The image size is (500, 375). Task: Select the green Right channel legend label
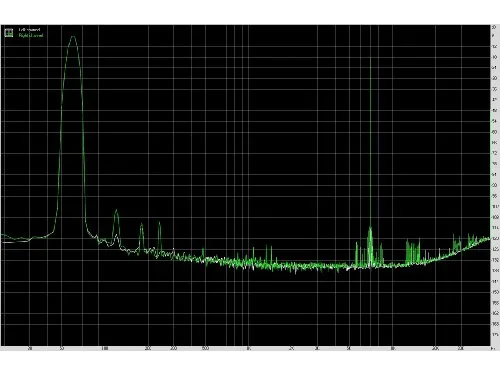(x=31, y=35)
